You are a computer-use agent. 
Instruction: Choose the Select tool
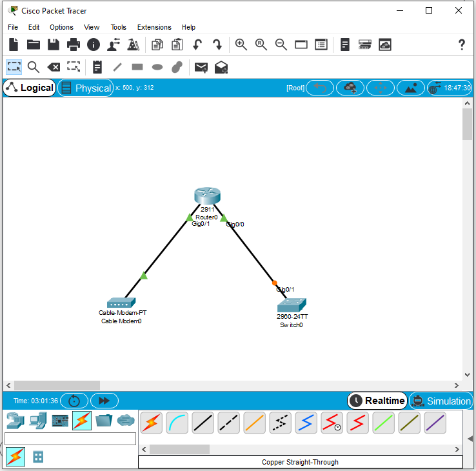click(x=14, y=67)
